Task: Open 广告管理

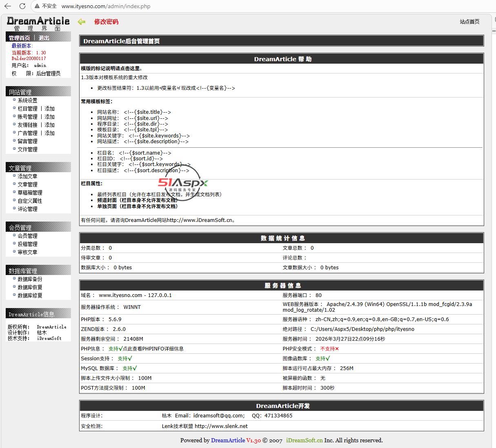Action: (x=27, y=133)
